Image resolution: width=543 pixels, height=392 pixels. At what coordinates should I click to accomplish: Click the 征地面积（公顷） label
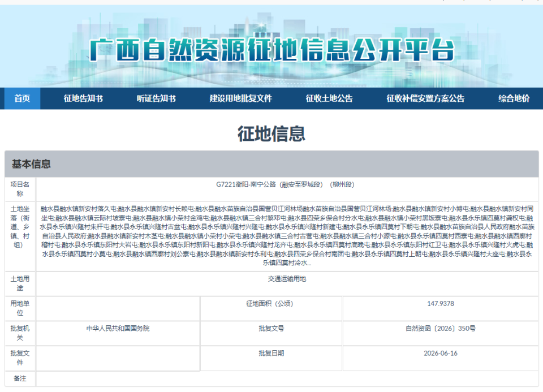tap(271, 304)
